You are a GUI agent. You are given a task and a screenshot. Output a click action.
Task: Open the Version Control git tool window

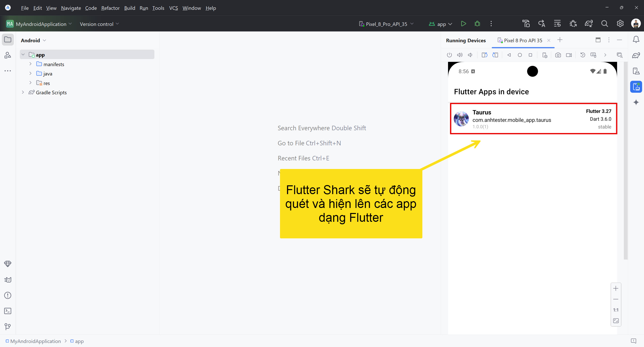point(8,327)
